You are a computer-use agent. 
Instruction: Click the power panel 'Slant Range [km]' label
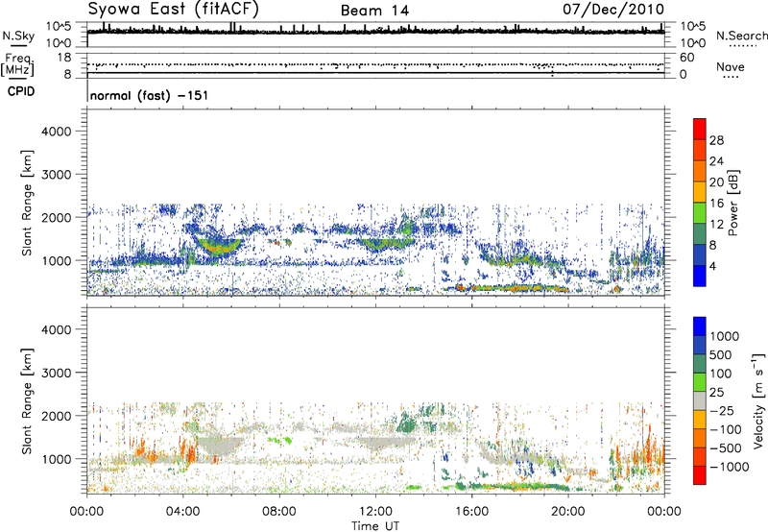pyautogui.click(x=27, y=203)
